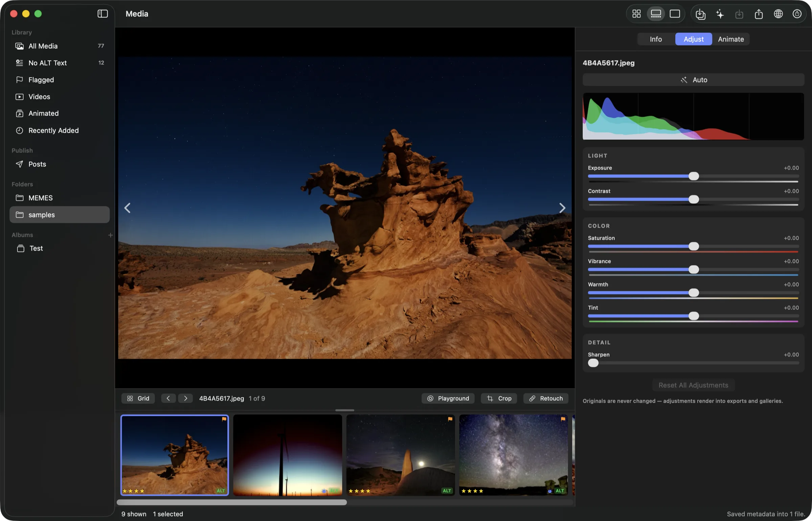
Task: Click the histogram display
Action: (x=693, y=116)
